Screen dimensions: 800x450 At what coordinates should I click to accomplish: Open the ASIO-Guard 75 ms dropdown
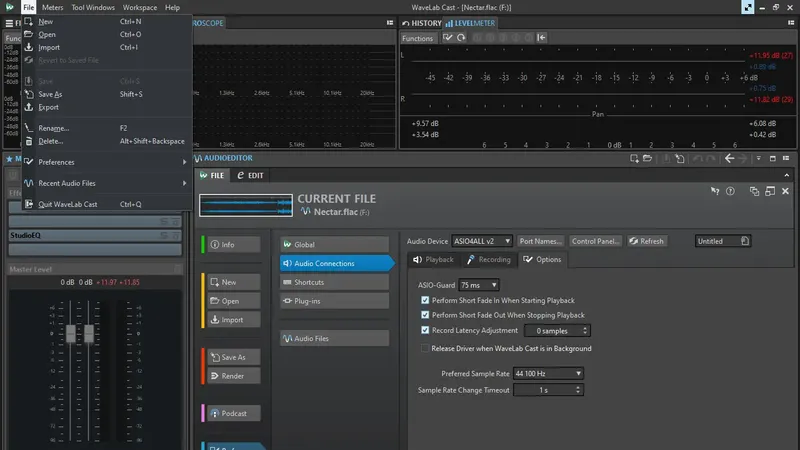tap(479, 285)
